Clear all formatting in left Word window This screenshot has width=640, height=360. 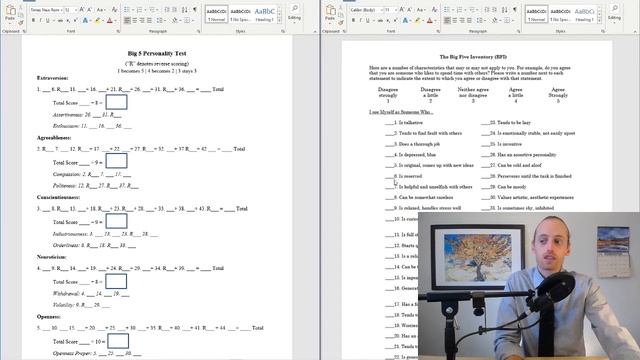point(114,9)
